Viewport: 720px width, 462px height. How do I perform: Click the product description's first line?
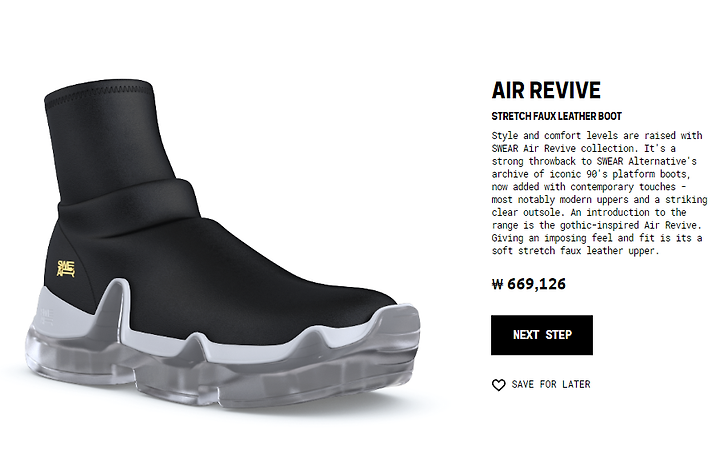597,135
